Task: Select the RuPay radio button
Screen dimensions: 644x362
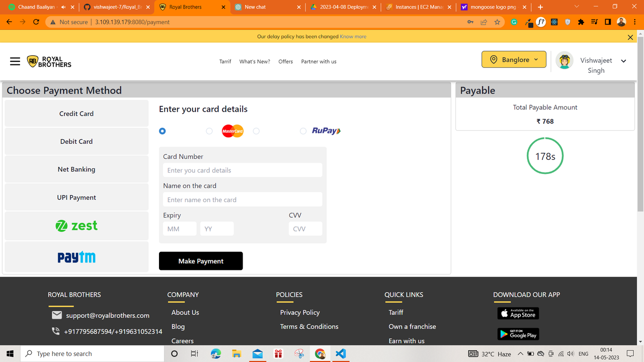Action: [x=303, y=131]
